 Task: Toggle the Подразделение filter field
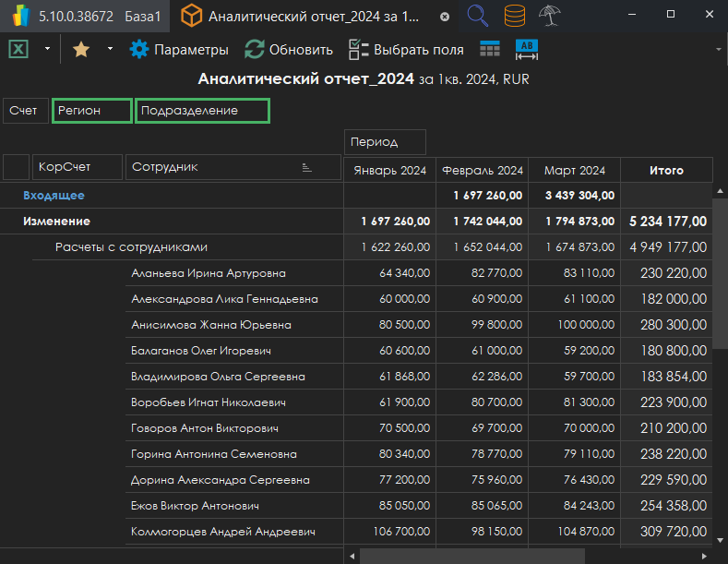pyautogui.click(x=202, y=111)
